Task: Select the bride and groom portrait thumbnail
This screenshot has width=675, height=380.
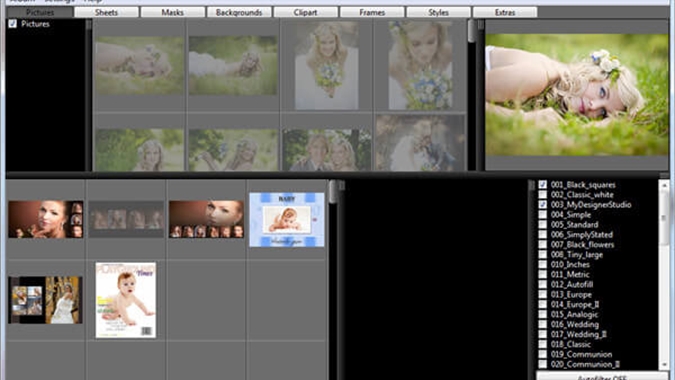Action: tap(327, 150)
